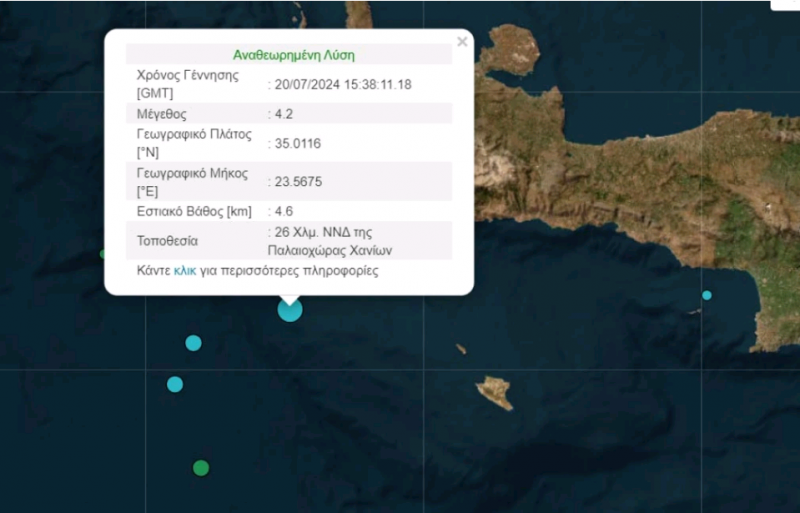Image resolution: width=800 pixels, height=513 pixels.
Task: Close the earthquake info popup
Action: (x=462, y=42)
